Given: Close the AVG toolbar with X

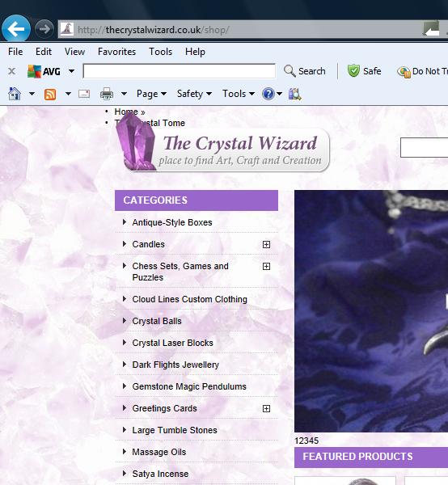Looking at the screenshot, I should point(12,71).
